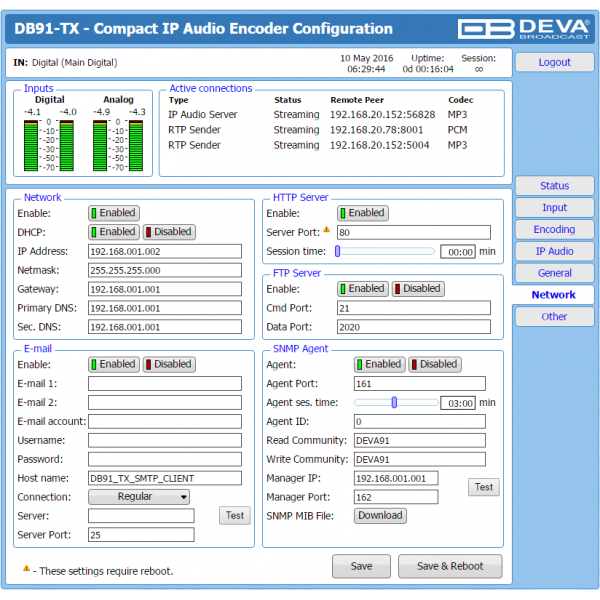600x600 pixels.
Task: Click the HTTP session time value box
Action: [458, 252]
